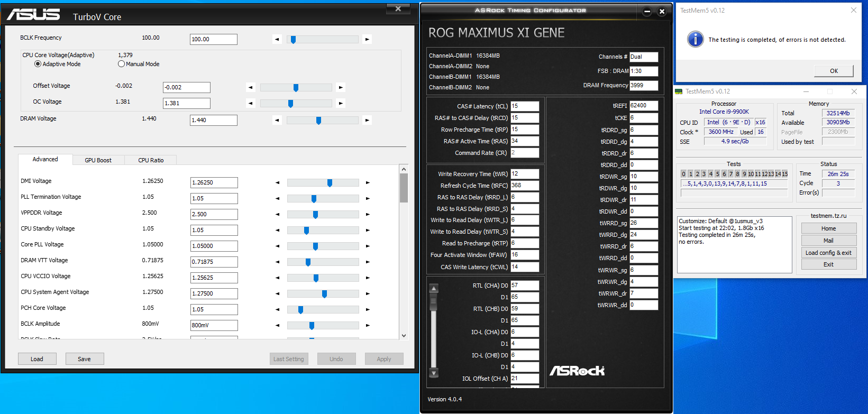Image resolution: width=868 pixels, height=414 pixels.
Task: Click the Core PLL Voltage increase arrow
Action: [x=368, y=246]
